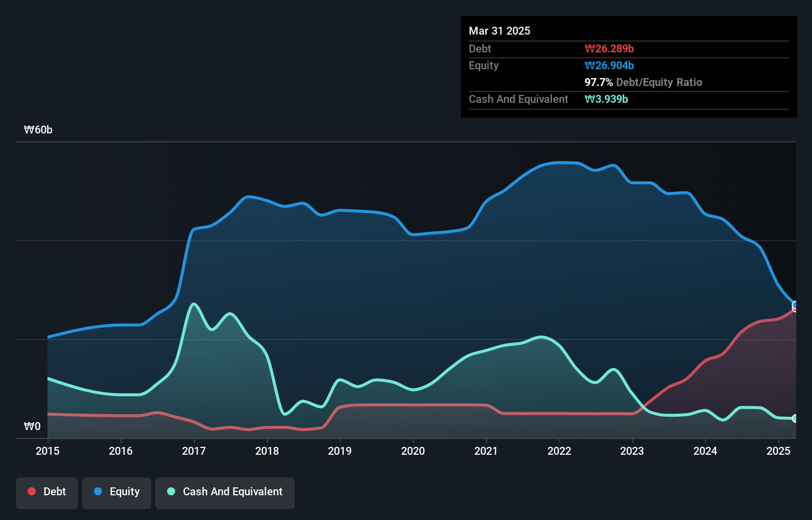The width and height of the screenshot is (812, 520).
Task: Click the 2015 x-axis year label
Action: (x=47, y=451)
